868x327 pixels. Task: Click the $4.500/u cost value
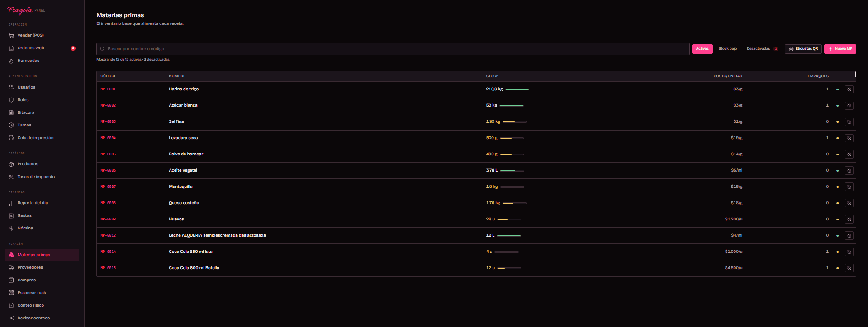click(x=733, y=268)
